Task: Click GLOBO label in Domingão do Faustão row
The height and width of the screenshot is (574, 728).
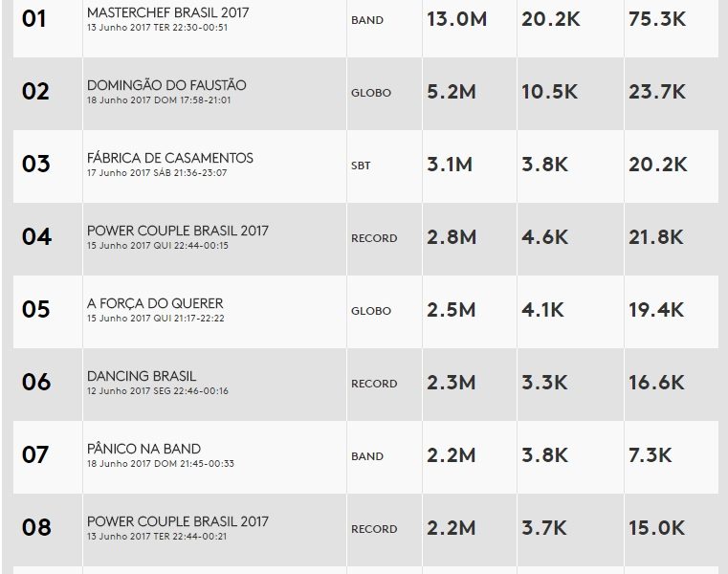Action: coord(370,93)
